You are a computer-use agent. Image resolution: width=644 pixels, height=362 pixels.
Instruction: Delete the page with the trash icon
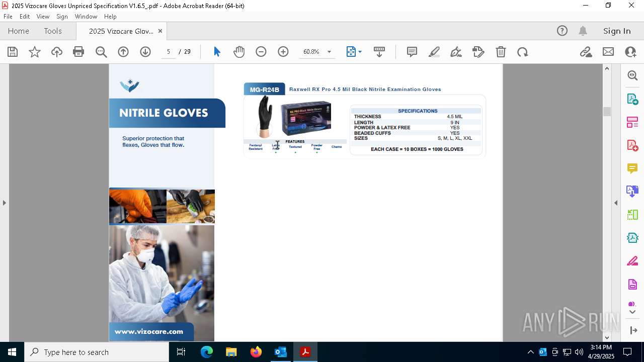click(501, 52)
